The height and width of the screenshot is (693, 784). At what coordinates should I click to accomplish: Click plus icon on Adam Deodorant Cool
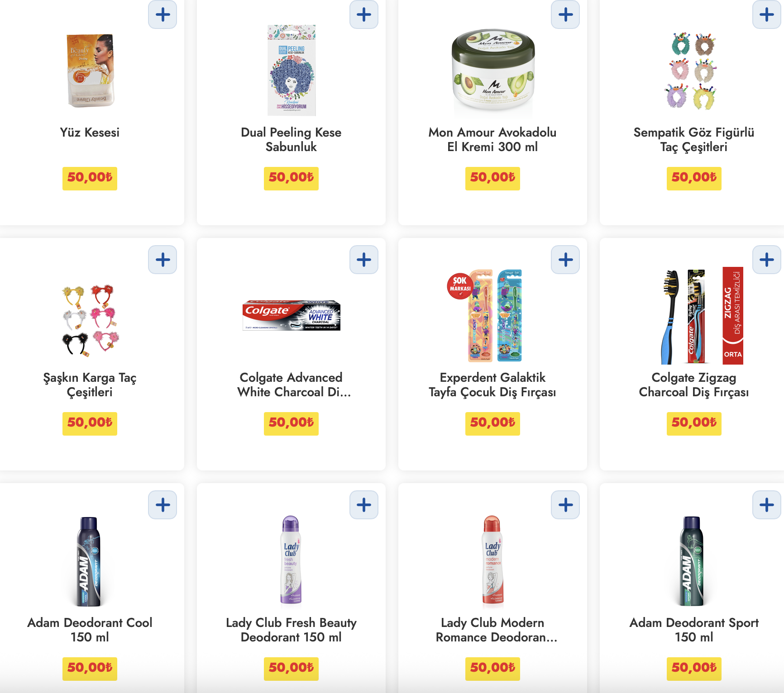point(163,505)
